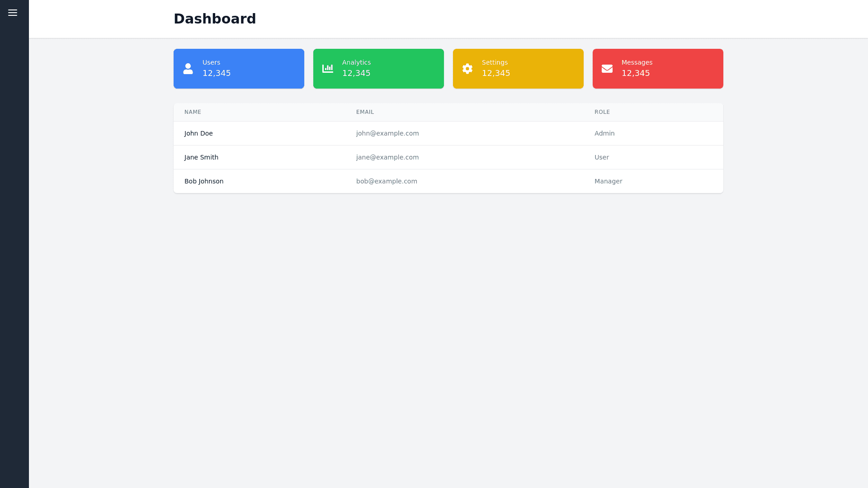Click the bar chart Analytics icon
This screenshot has width=868, height=488.
point(328,69)
